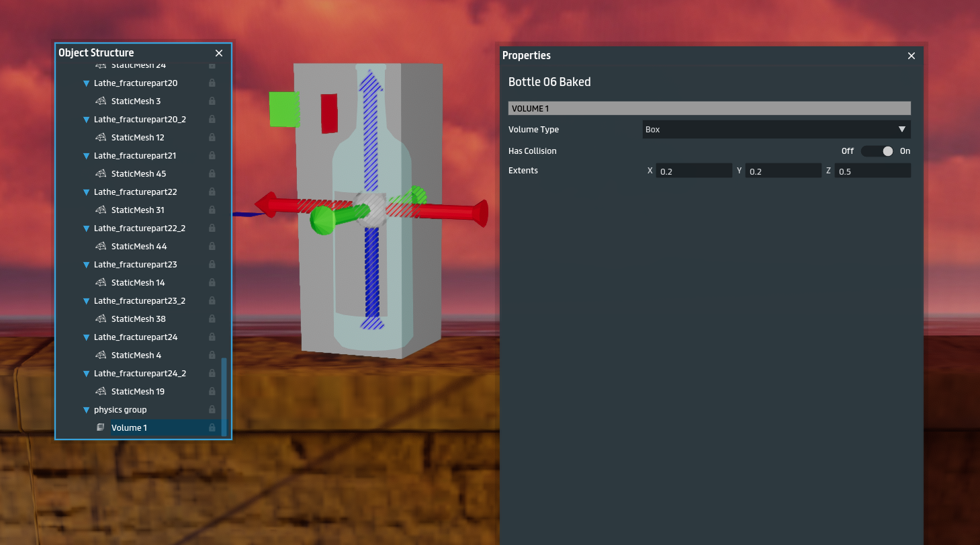Click the StaticMesh 14 mesh icon

pyautogui.click(x=99, y=282)
